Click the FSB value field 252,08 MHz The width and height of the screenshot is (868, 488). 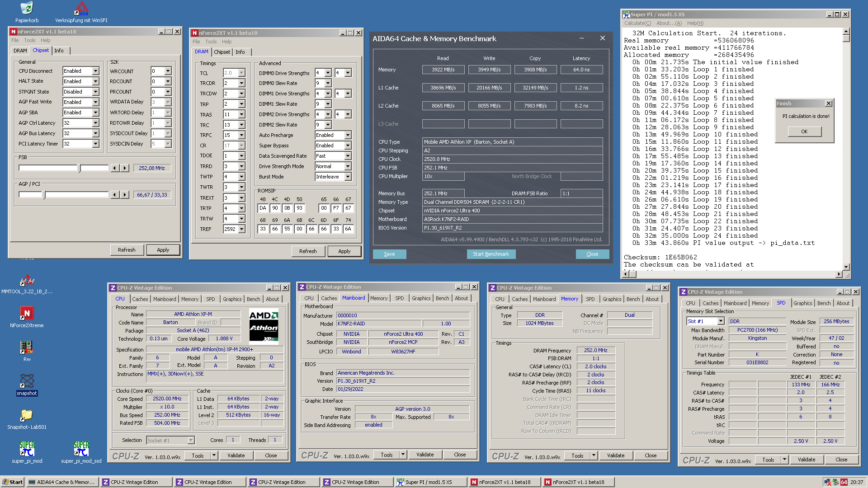(x=151, y=168)
